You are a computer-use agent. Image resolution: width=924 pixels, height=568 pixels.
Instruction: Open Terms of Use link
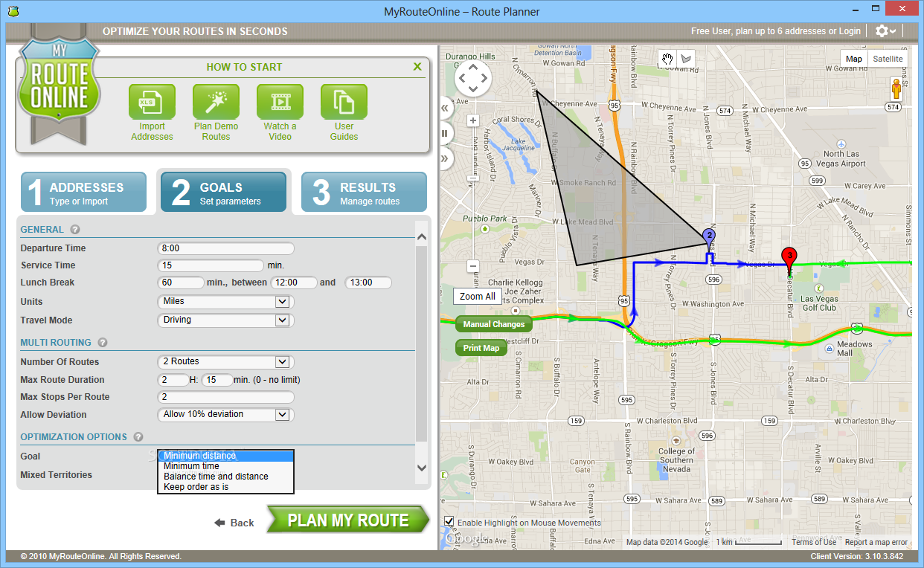[814, 542]
